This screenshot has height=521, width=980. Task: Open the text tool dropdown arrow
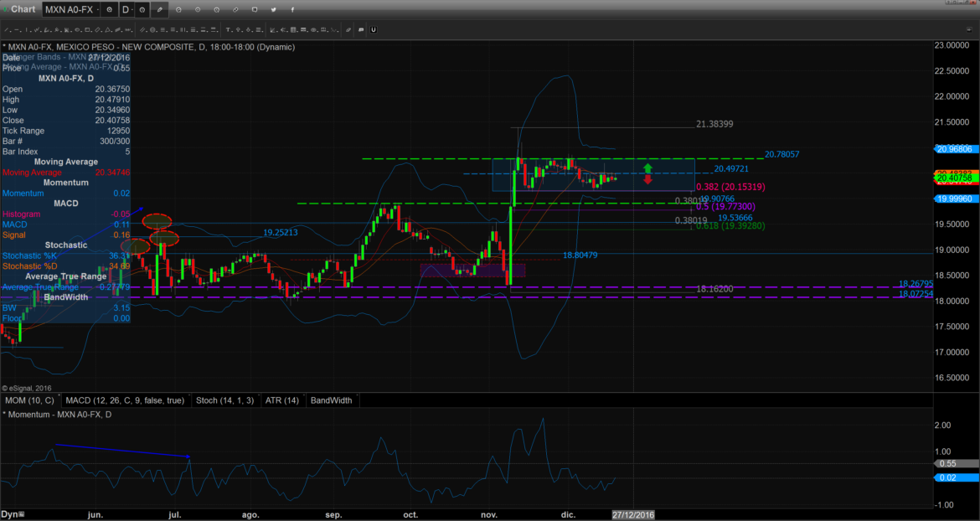point(233,31)
